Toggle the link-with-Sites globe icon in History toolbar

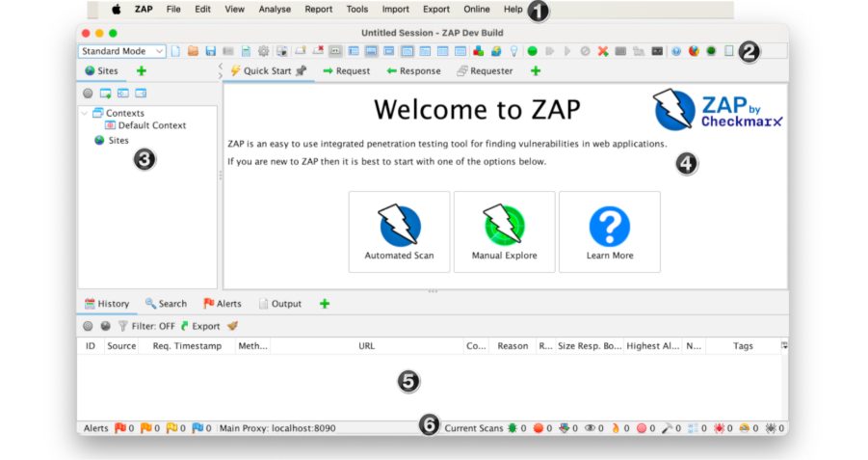click(105, 326)
